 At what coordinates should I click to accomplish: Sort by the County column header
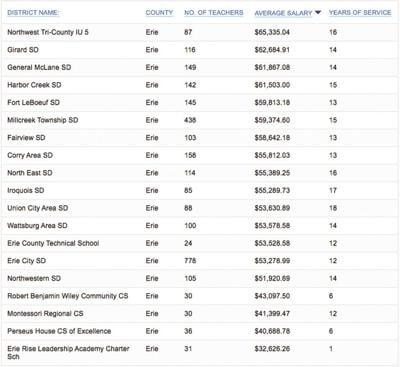[x=159, y=13]
